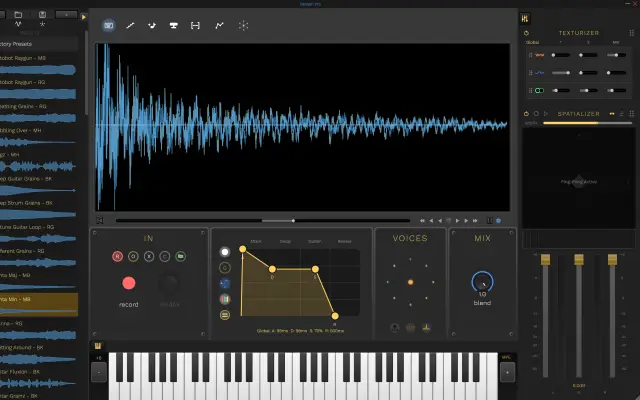This screenshot has width=640, height=400.
Task: Click the first icon at the bottom of VOICES panel
Action: tap(394, 327)
